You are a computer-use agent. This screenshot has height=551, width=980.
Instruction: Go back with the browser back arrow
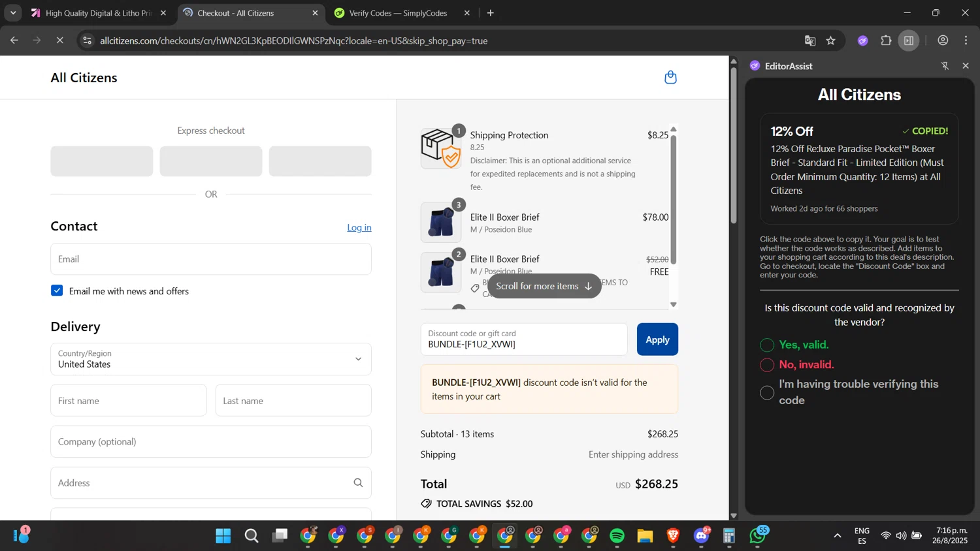pos(14,40)
